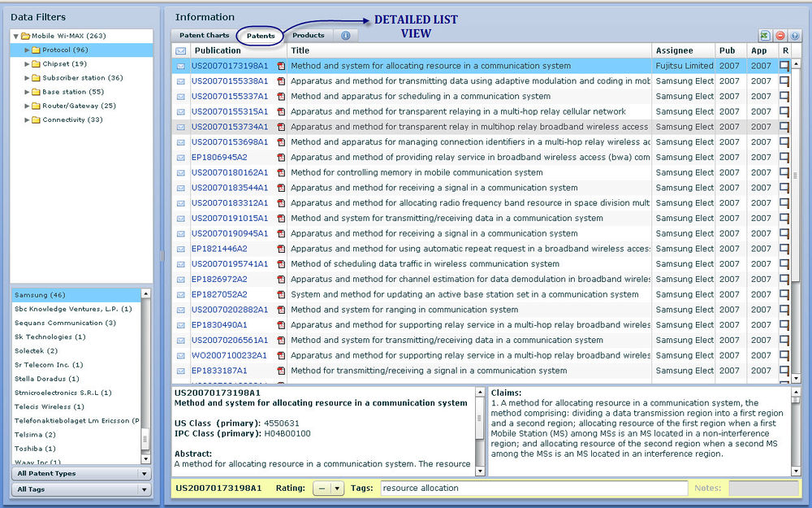Open help via the blue question icon
Viewport: 812px width, 508px height.
tap(794, 36)
